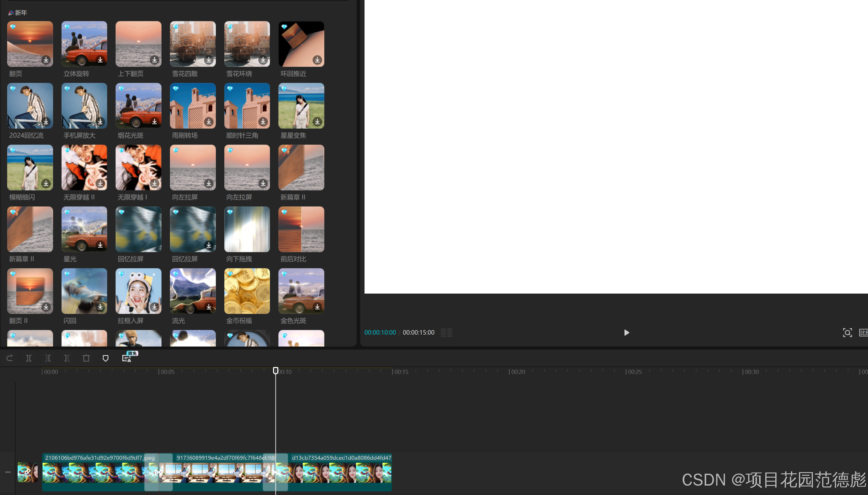
Task: Add a marker with the shield-shaped icon
Action: pos(105,358)
